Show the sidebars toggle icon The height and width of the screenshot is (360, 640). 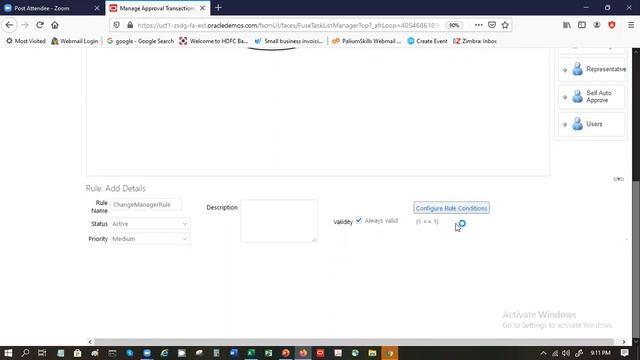(582, 25)
